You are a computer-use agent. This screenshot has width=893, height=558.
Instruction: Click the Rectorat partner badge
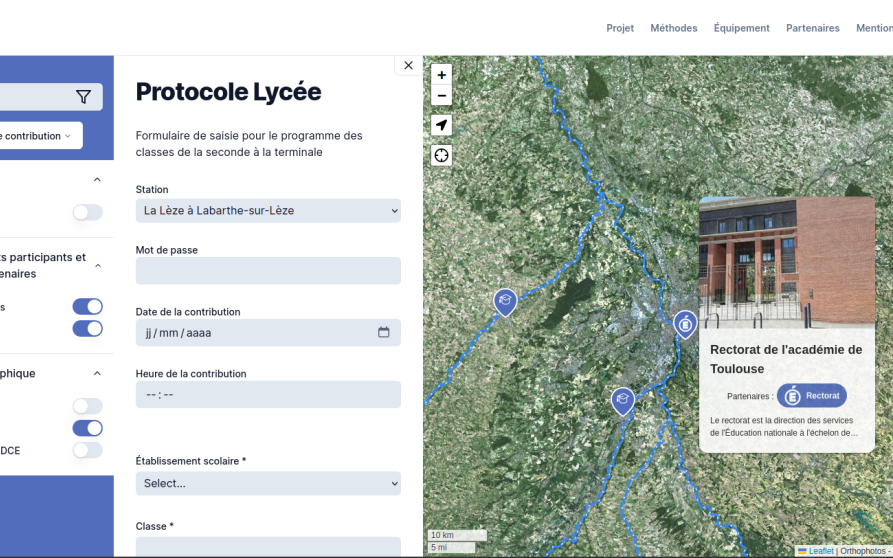click(812, 396)
